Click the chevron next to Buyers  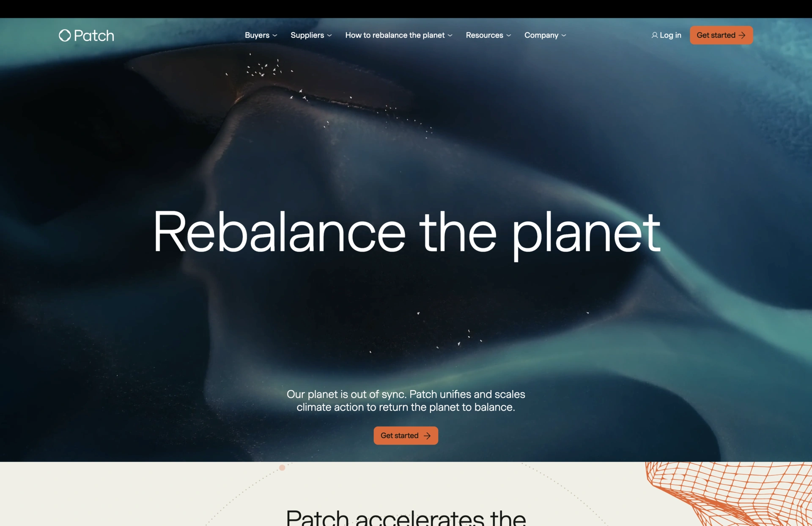275,36
